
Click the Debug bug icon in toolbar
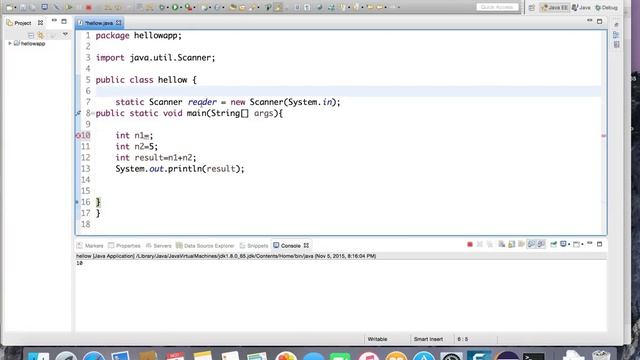tap(162, 7)
